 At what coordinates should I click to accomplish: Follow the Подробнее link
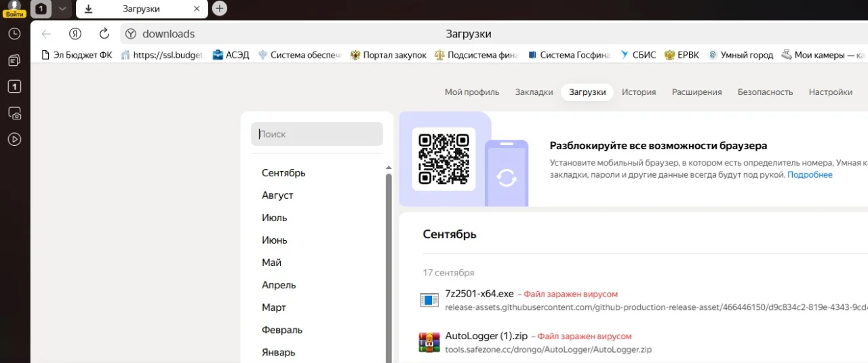tap(810, 175)
